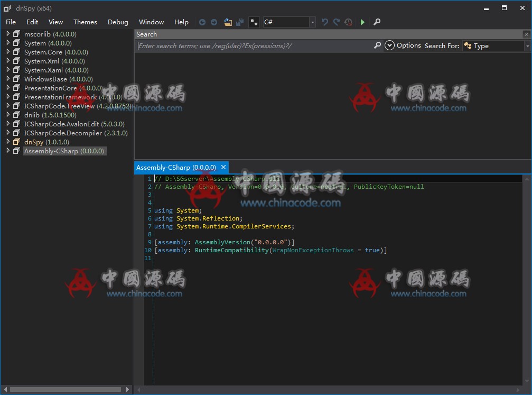Close the Search panel with X
Image resolution: width=532 pixels, height=395 pixels.
[527, 34]
